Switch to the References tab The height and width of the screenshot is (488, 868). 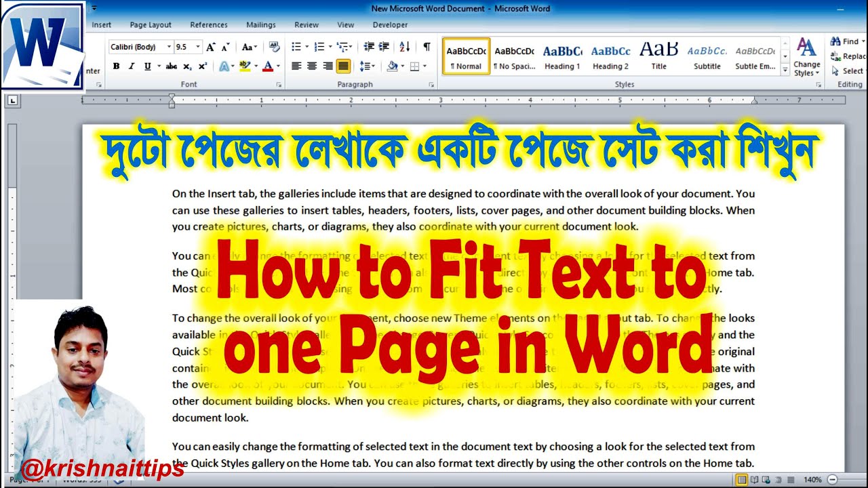[209, 25]
